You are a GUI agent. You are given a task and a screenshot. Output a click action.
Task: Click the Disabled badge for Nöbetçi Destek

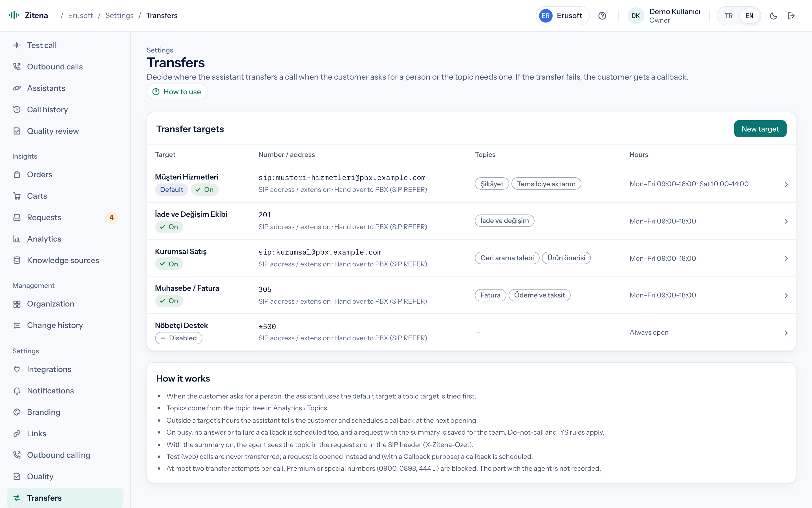click(x=178, y=338)
